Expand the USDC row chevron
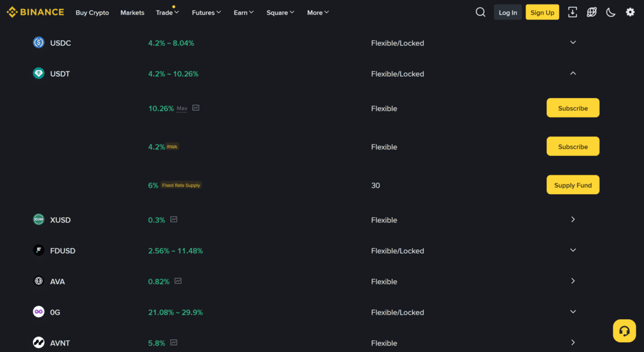 (573, 43)
